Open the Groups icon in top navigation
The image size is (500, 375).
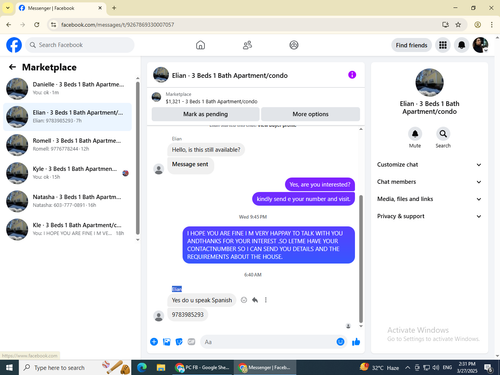pos(294,45)
